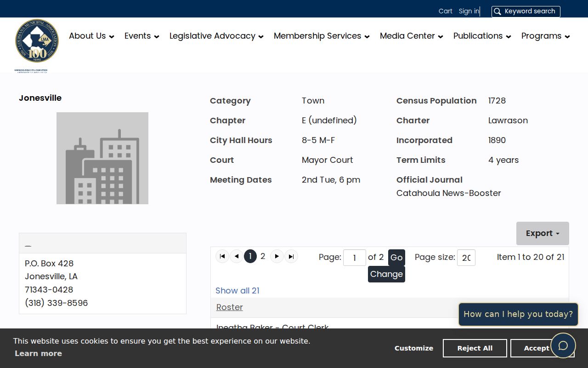The image size is (588, 368).
Task: Expand the About Us menu
Action: tap(91, 36)
